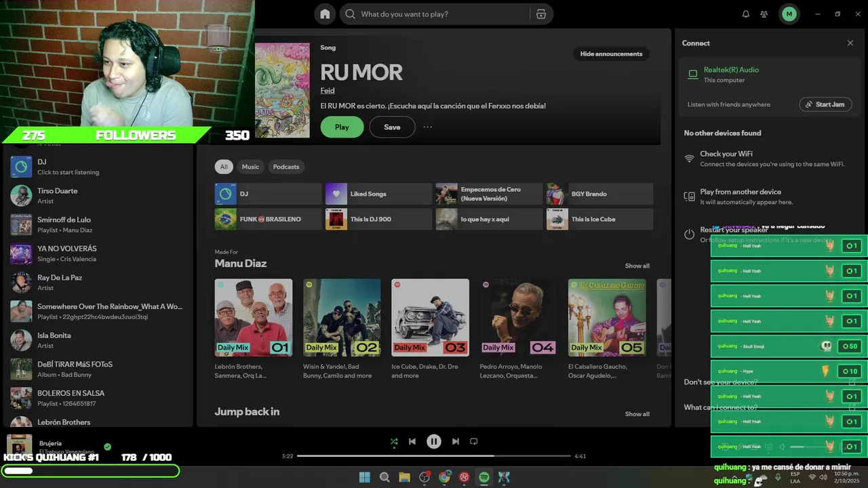Open Empecemos de Cero tile
This screenshot has height=488, width=868.
(489, 194)
